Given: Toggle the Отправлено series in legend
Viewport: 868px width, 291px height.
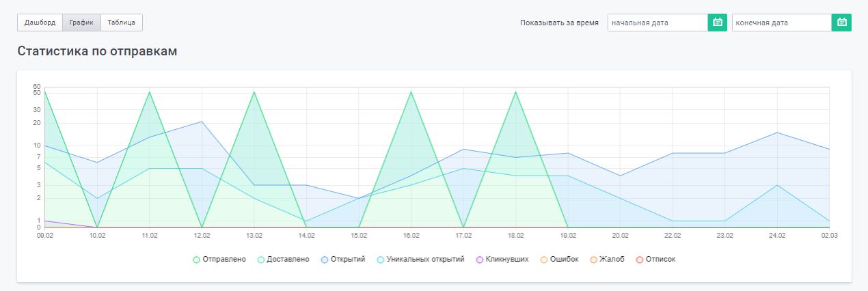Looking at the screenshot, I should click(x=219, y=260).
